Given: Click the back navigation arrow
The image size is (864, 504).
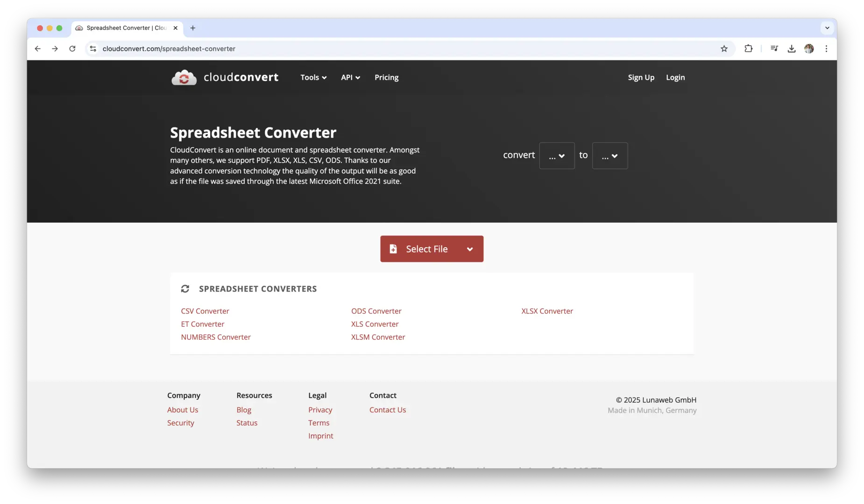Looking at the screenshot, I should coord(37,49).
